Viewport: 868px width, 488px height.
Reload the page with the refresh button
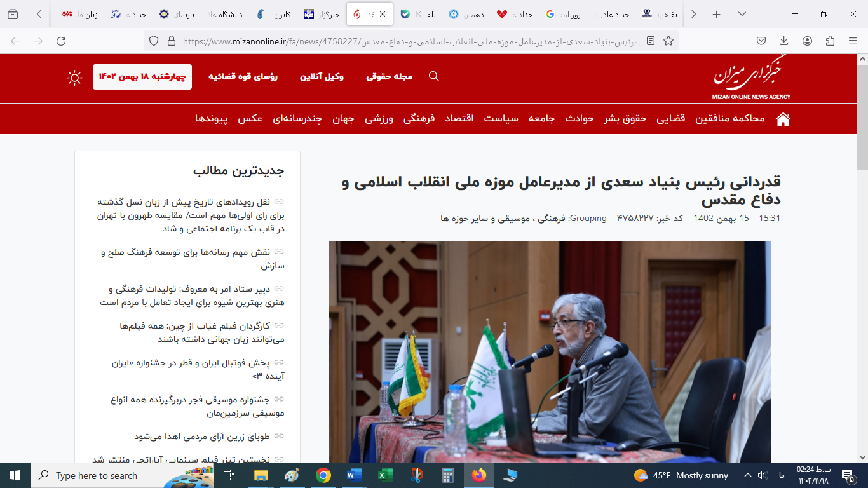point(61,41)
